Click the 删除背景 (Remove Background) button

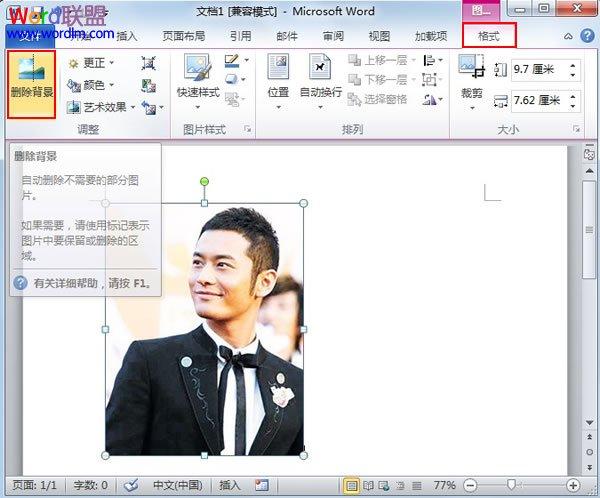(x=31, y=84)
